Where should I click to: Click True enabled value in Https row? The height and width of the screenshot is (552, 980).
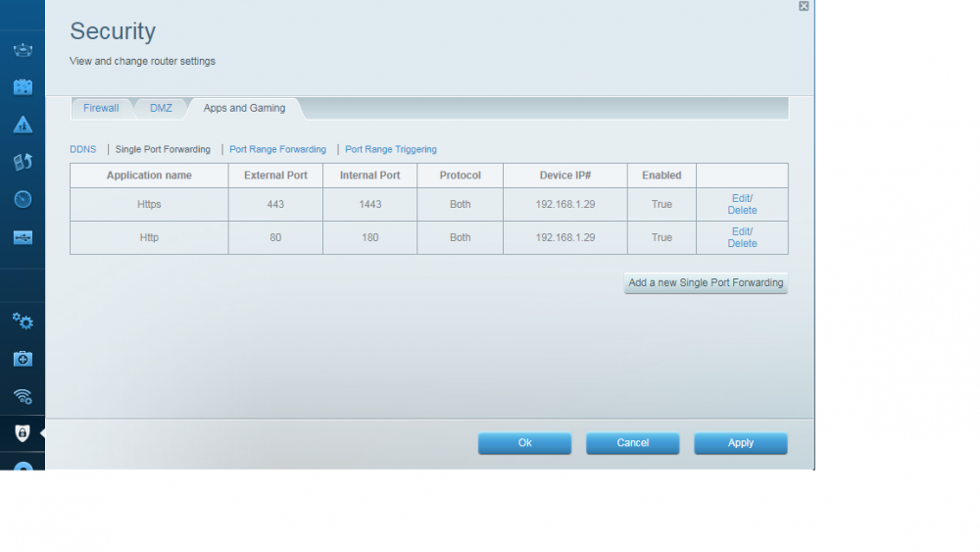coord(661,204)
